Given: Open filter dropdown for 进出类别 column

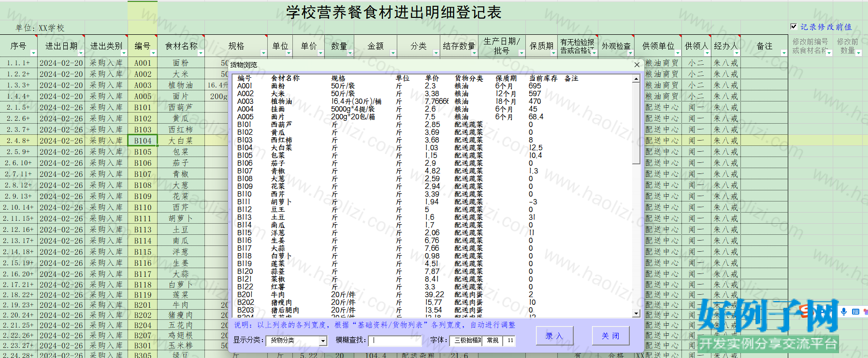Looking at the screenshot, I should [x=124, y=53].
